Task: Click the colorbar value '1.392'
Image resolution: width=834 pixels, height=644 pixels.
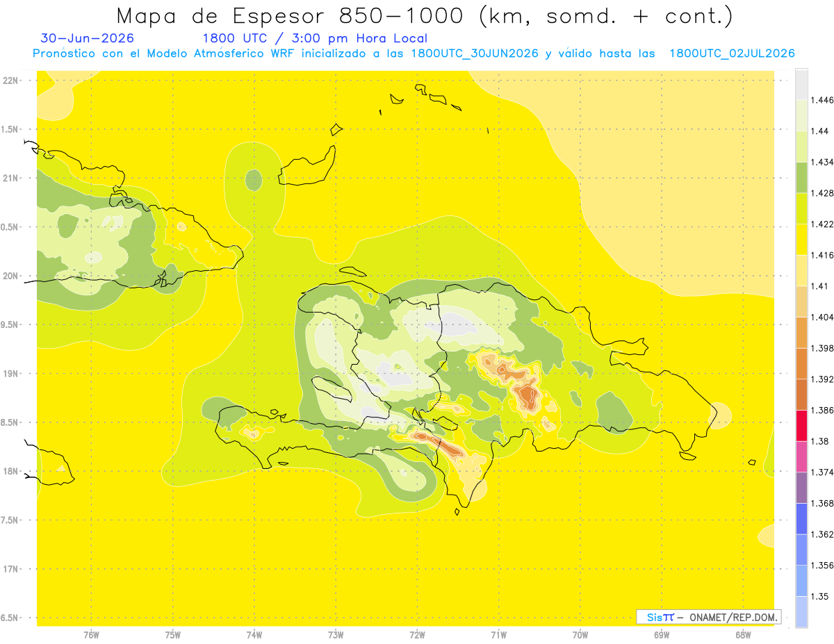Action: click(824, 380)
